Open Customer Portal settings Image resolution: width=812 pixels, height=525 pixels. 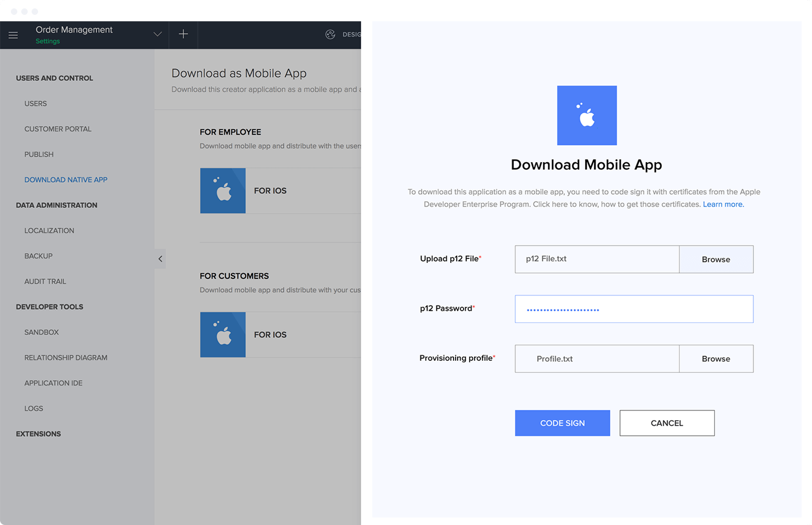point(58,129)
